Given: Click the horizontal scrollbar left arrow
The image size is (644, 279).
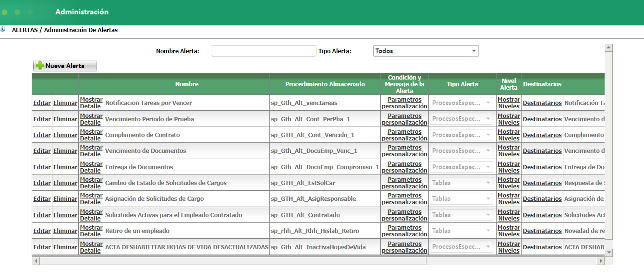Looking at the screenshot, I should (36, 261).
